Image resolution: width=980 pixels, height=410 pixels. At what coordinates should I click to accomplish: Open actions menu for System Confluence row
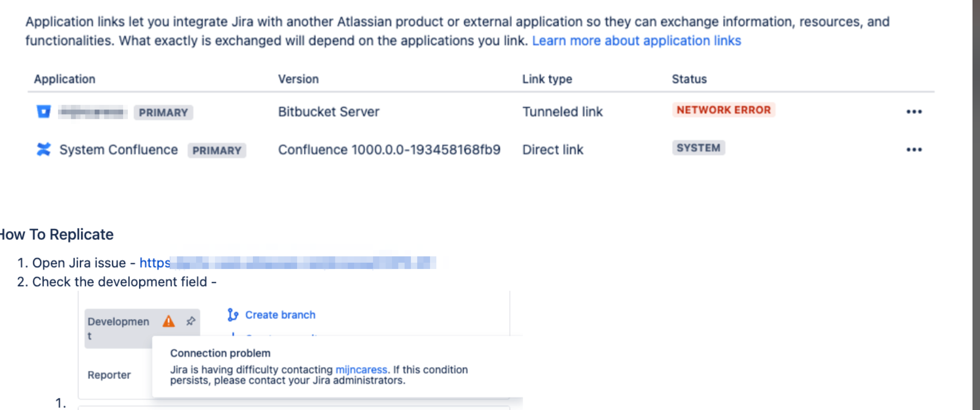point(914,150)
